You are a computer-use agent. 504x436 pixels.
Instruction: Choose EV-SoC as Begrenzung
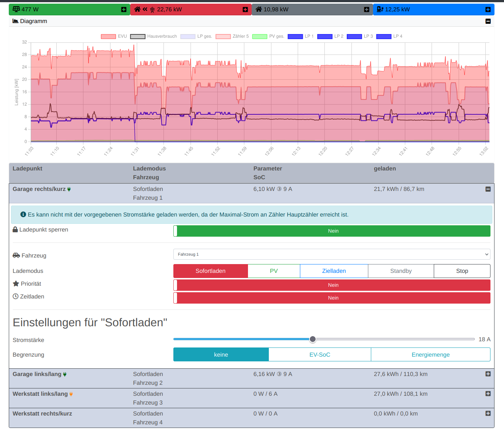[320, 355]
